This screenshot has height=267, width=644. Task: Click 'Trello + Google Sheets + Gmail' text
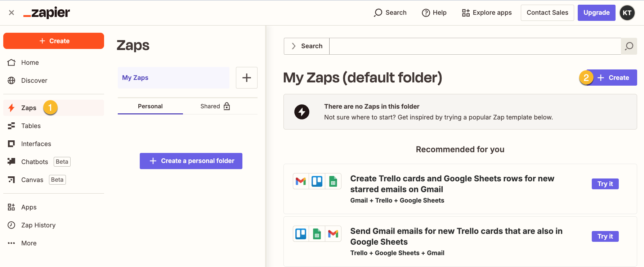(x=397, y=253)
